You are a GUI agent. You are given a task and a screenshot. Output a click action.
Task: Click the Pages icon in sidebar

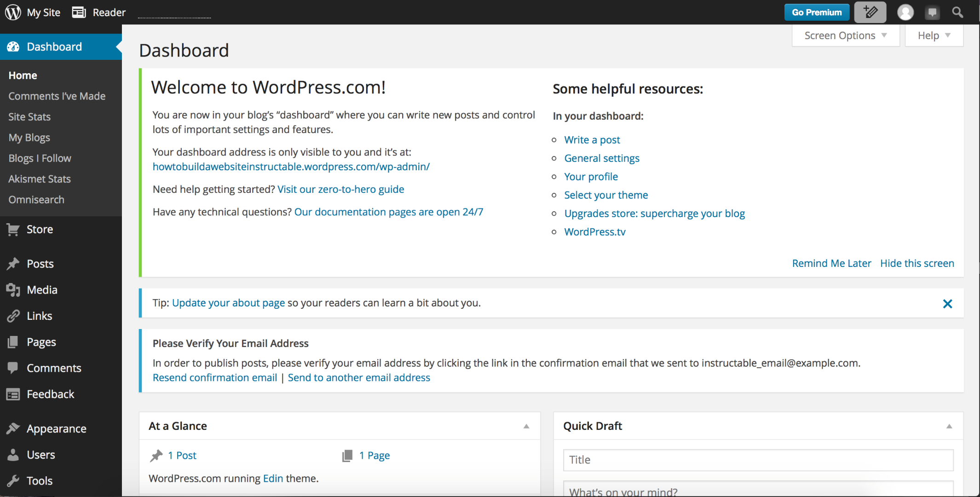[13, 342]
